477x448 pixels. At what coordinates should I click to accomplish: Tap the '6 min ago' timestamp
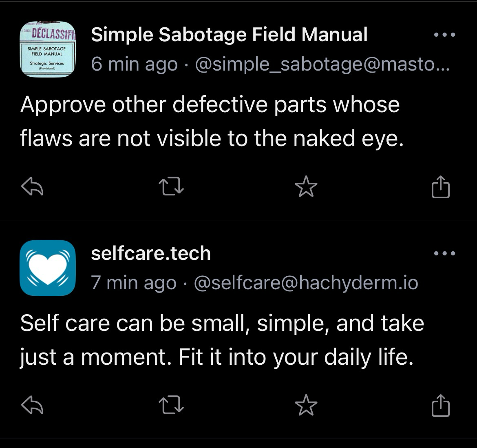pos(134,64)
